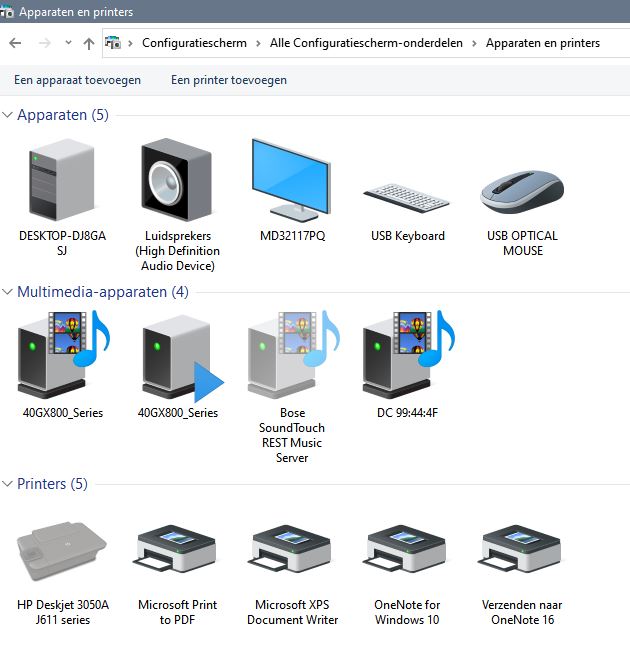Open the dropdown chevron before Configuratiescherm in the address bar
630x651 pixels.
click(130, 43)
